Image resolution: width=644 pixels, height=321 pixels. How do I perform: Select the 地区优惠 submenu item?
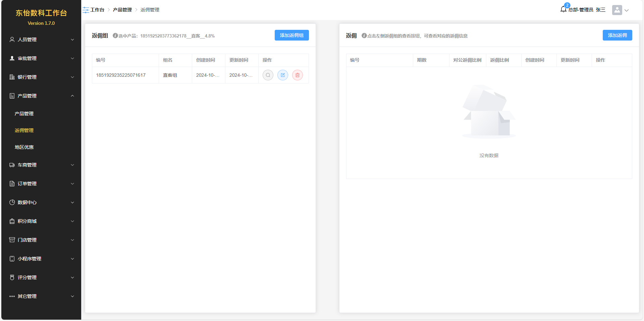[x=24, y=147]
